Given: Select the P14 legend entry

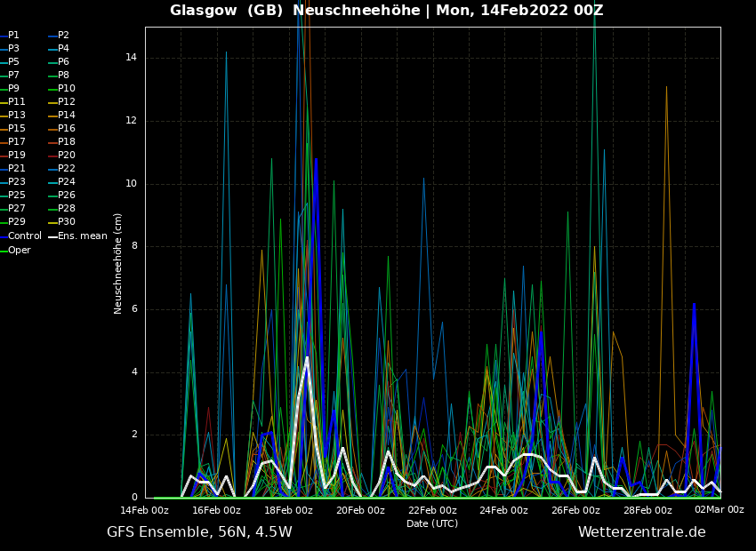Looking at the screenshot, I should [x=66, y=116].
